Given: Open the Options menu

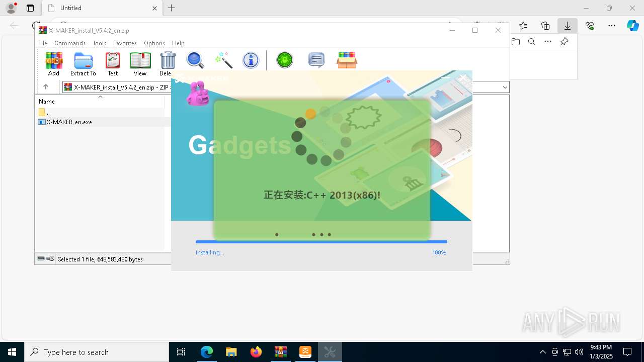Looking at the screenshot, I should point(154,43).
